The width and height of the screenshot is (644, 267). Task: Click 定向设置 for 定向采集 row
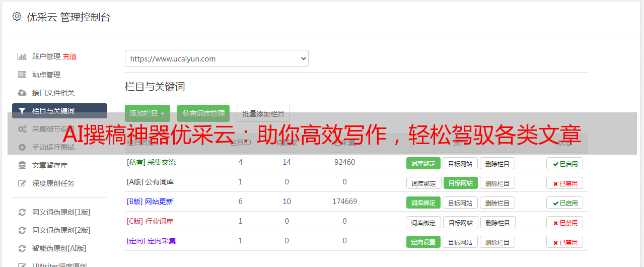423,242
